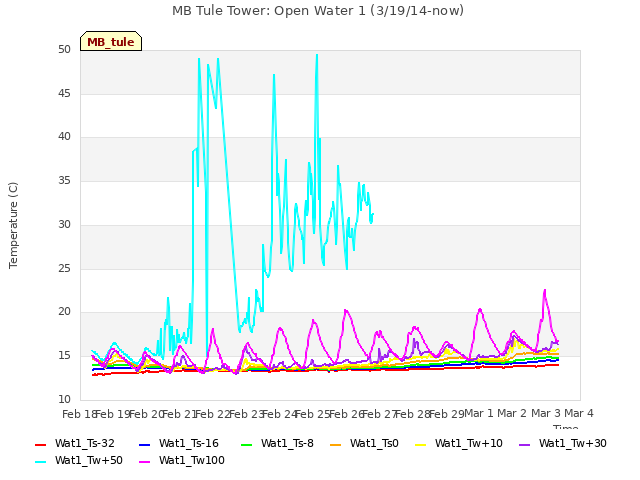Click the Temperature (C) axis label

click(x=13, y=225)
